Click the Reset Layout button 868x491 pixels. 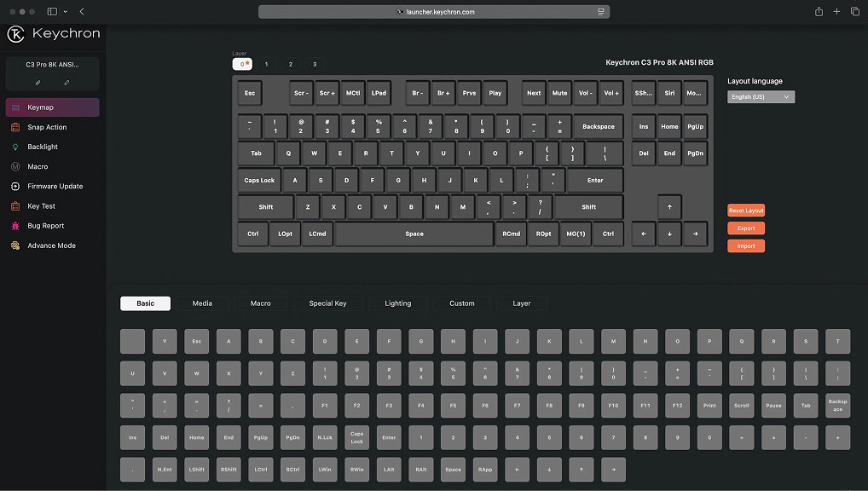746,211
